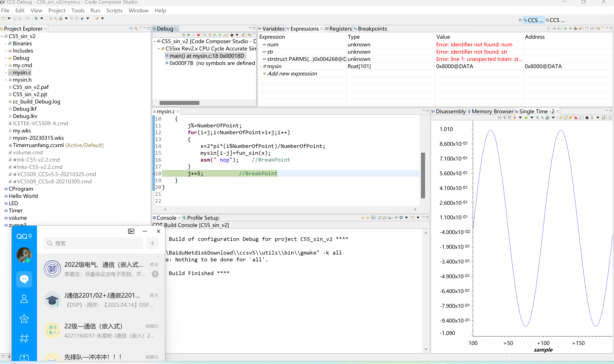Switch to the Registers tab
This screenshot has width=614, height=364.
pyautogui.click(x=338, y=29)
